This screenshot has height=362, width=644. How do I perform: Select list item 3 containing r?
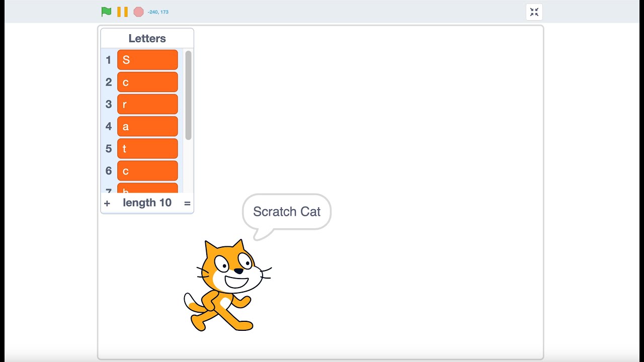coord(147,104)
